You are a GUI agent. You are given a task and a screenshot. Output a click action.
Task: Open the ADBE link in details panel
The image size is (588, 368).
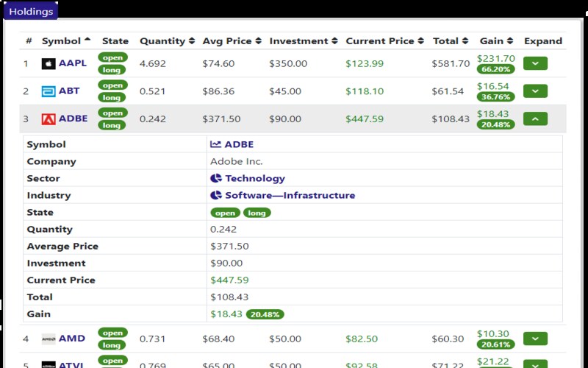click(239, 144)
